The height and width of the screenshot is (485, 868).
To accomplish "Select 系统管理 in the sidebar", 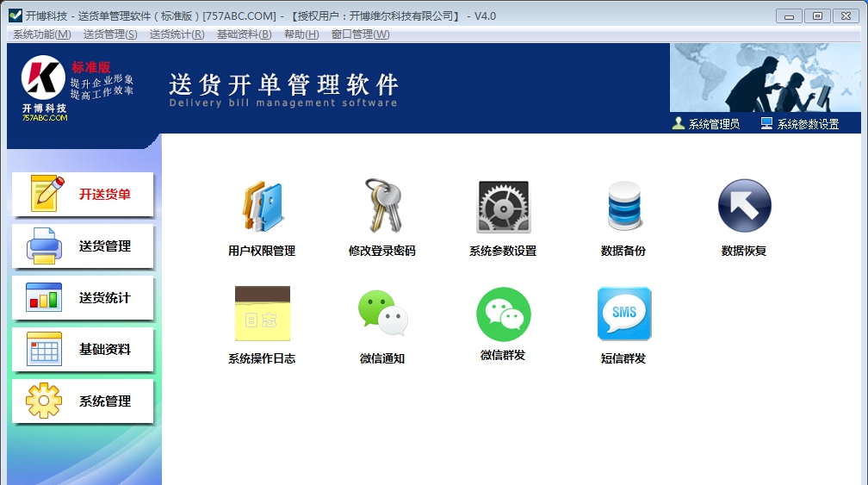I will [x=83, y=401].
